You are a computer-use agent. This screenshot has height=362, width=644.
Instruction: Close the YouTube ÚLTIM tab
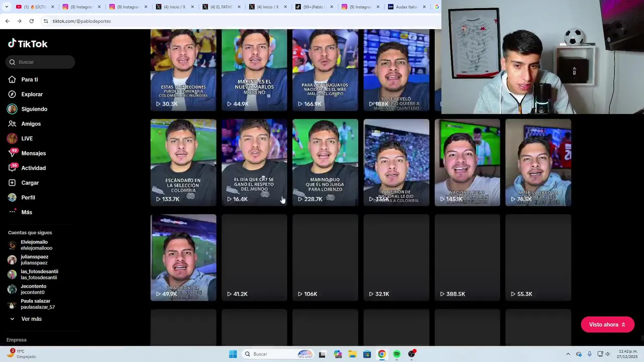coord(52,7)
